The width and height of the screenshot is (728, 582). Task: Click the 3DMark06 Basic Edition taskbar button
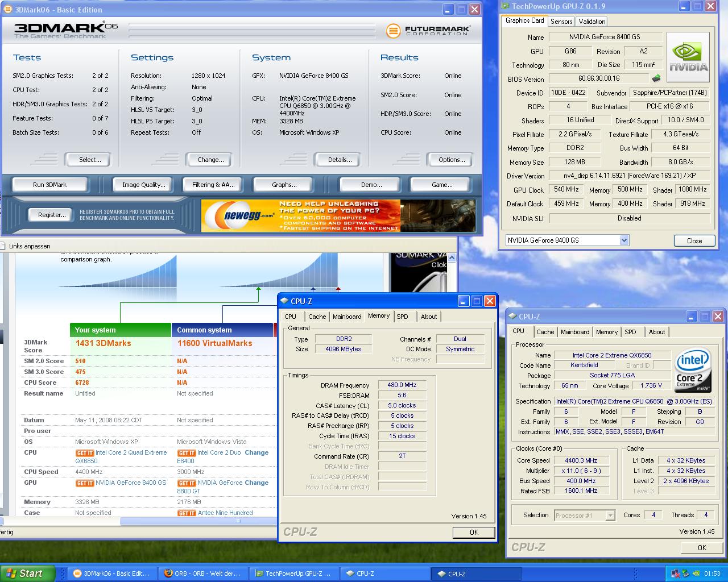[111, 573]
